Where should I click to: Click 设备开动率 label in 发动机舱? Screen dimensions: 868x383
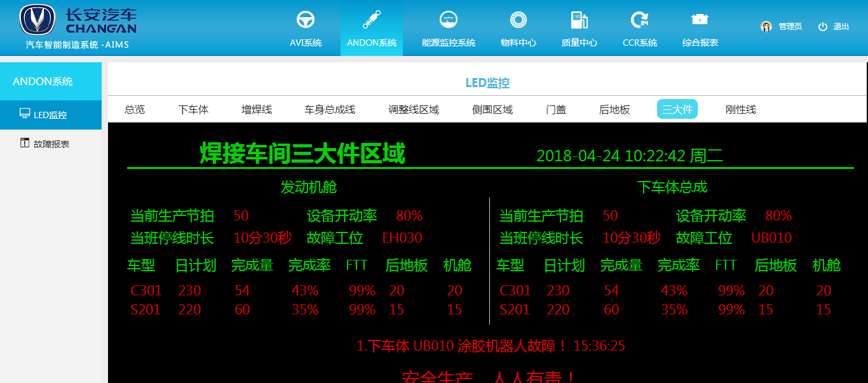click(x=342, y=216)
